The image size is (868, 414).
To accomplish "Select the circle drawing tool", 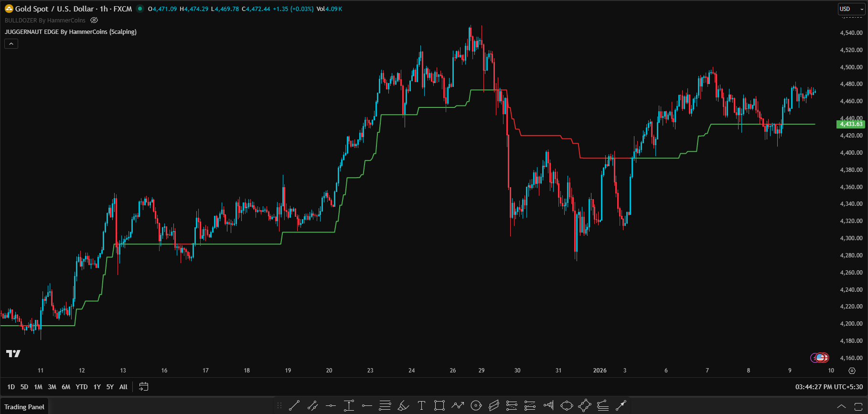I will (x=476, y=406).
